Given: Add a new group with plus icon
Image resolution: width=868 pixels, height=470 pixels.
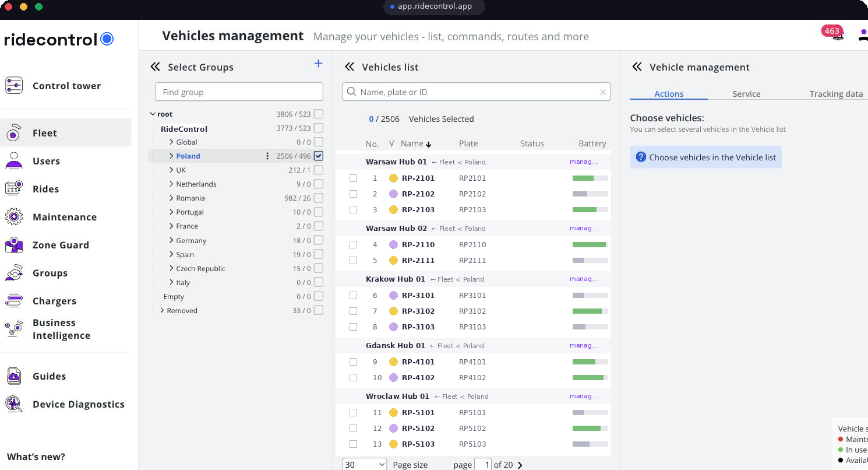Looking at the screenshot, I should click(318, 64).
